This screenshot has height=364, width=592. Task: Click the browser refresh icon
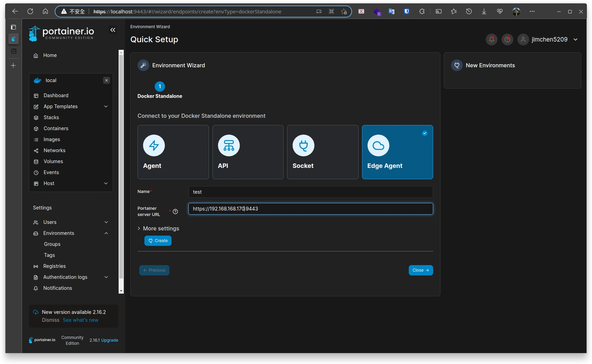pos(30,11)
